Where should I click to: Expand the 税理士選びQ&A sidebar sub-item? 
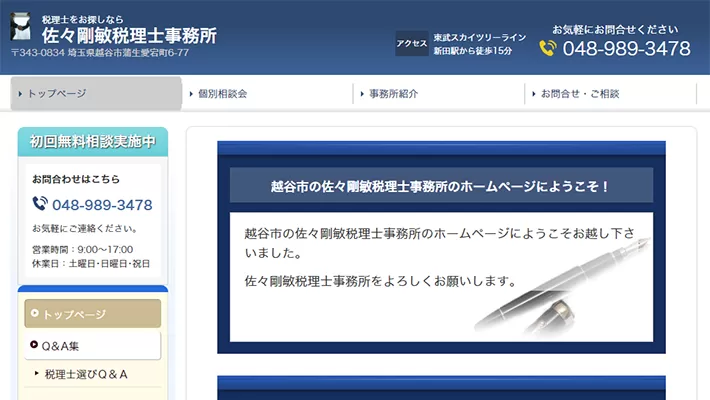(86, 375)
